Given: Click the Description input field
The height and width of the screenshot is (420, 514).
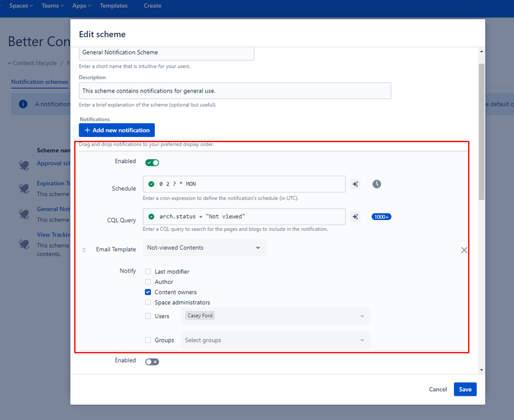Looking at the screenshot, I should pos(235,91).
